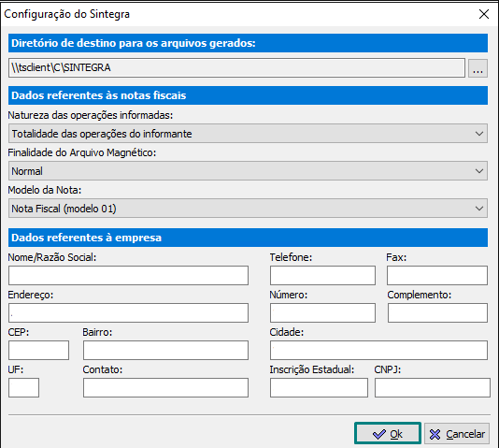This screenshot has width=499, height=448.
Task: Click the Telefone input field
Action: [x=322, y=275]
